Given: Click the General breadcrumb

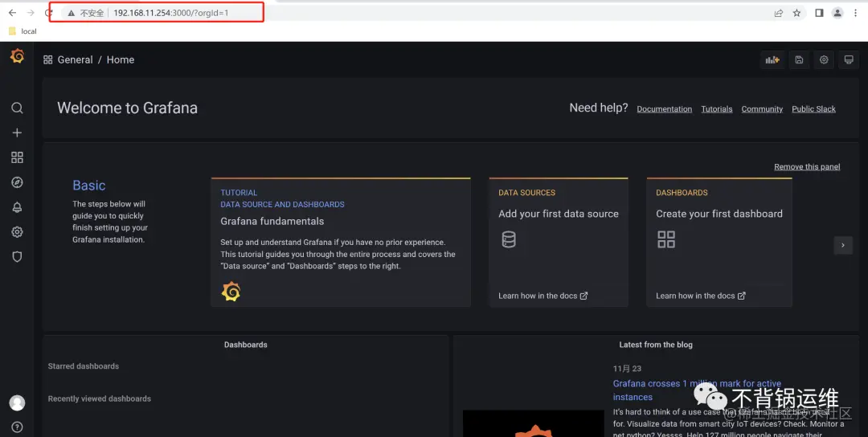Looking at the screenshot, I should point(76,59).
